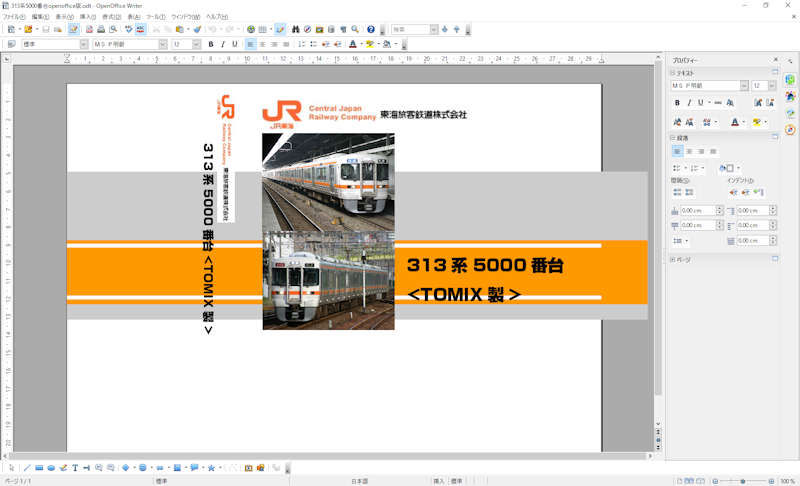
Task: Open the Table insert dropdown arrow
Action: coord(270,30)
